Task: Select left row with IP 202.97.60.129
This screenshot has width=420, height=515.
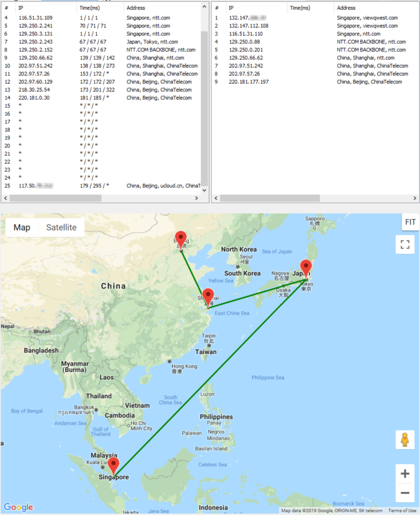Action: [101, 82]
